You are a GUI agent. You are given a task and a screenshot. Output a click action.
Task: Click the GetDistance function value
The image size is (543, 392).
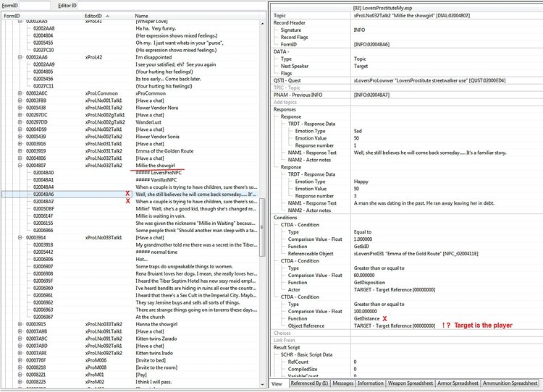click(366, 319)
